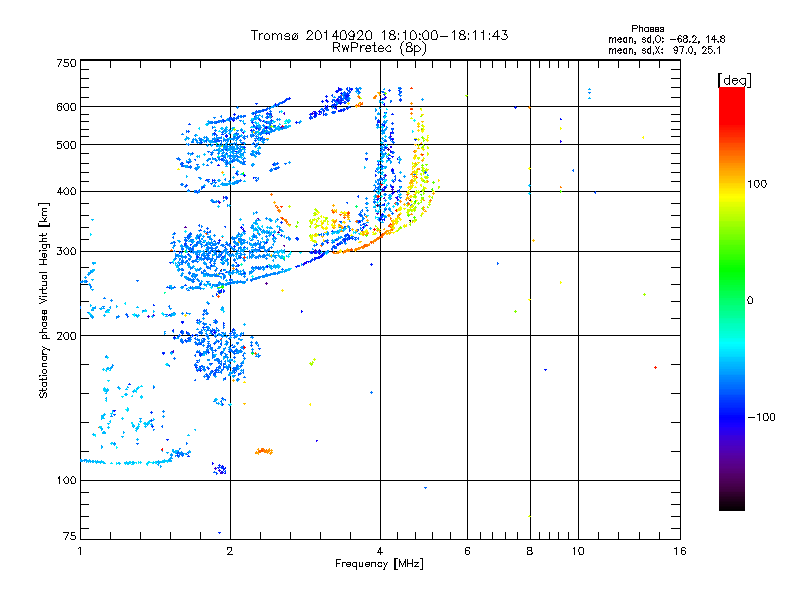Image resolution: width=800 pixels, height=600 pixels.
Task: Click the x-axis tick label "4"
Action: tap(380, 551)
